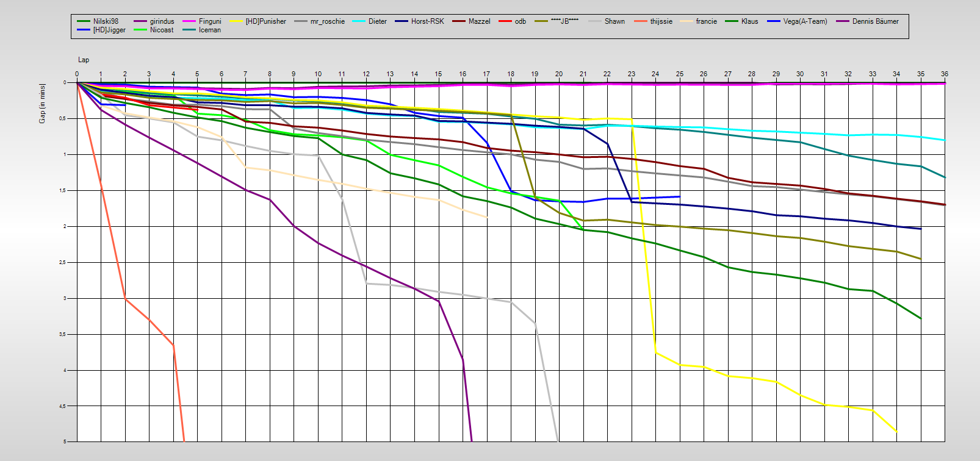980x461 pixels.
Task: Select [HD]Jigger legend label
Action: pos(109,30)
